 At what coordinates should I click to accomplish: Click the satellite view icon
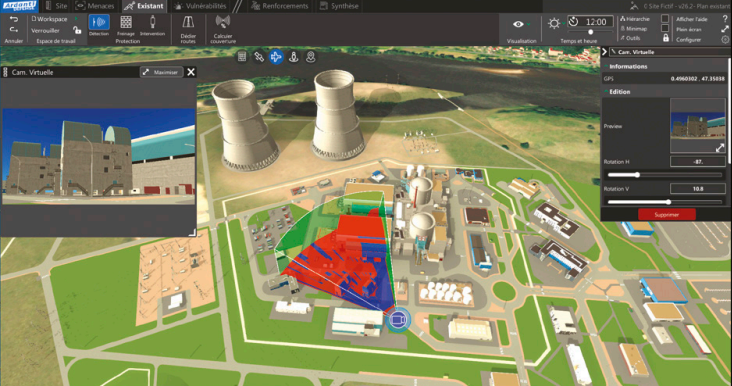point(259,57)
